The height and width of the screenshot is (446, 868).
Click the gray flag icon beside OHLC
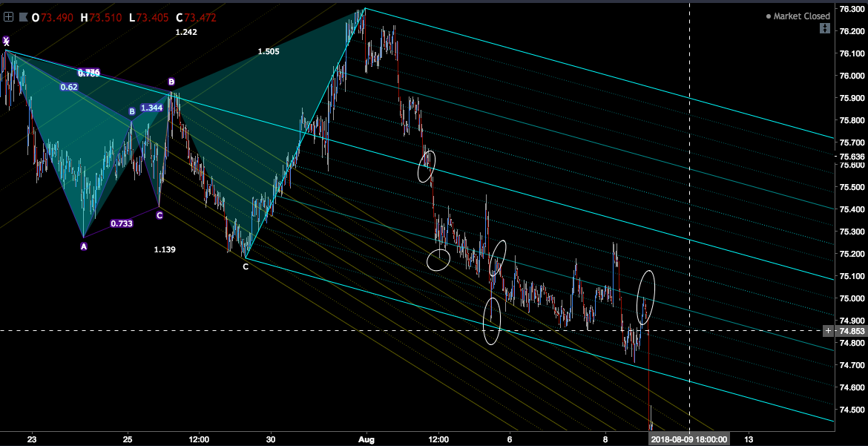pyautogui.click(x=23, y=17)
